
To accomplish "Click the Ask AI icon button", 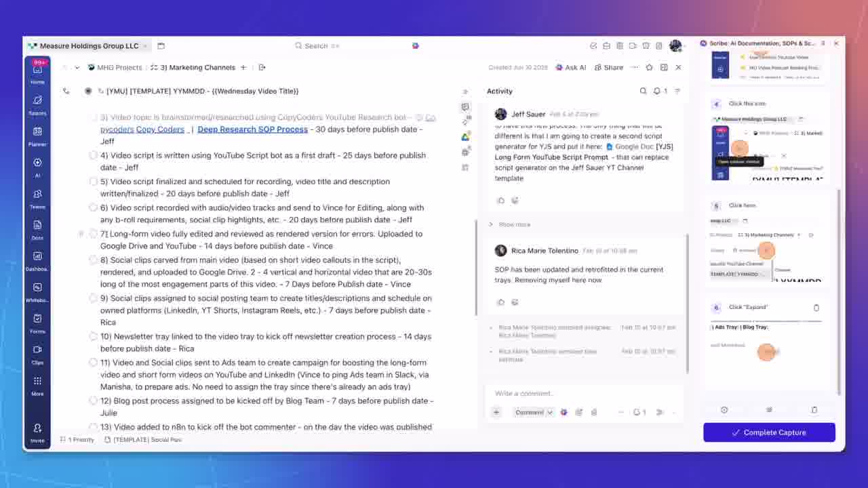I will pos(570,68).
